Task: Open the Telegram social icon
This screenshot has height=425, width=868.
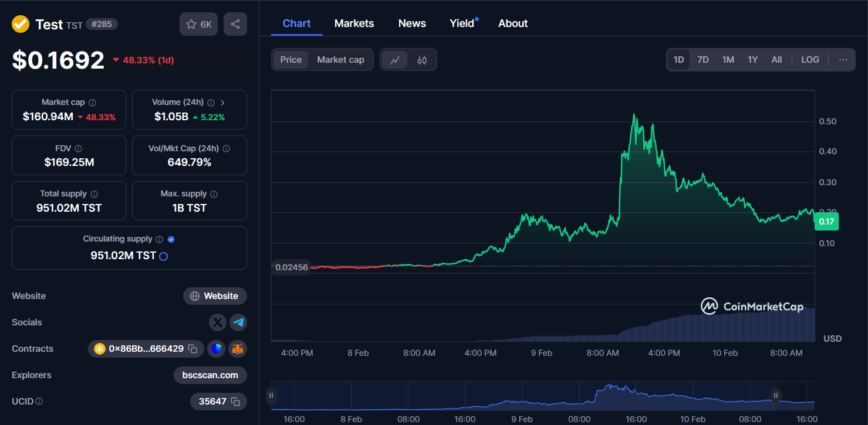Action: [238, 322]
